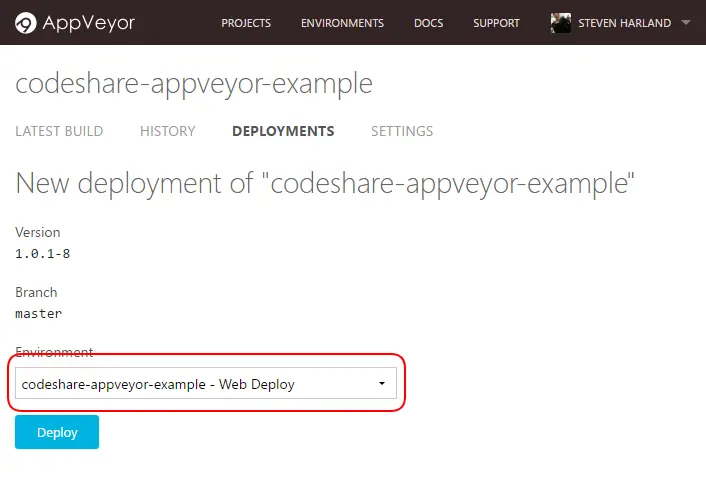Click the codeshare-appveyor-example project title
Screen dimensions: 706x487
(x=194, y=84)
